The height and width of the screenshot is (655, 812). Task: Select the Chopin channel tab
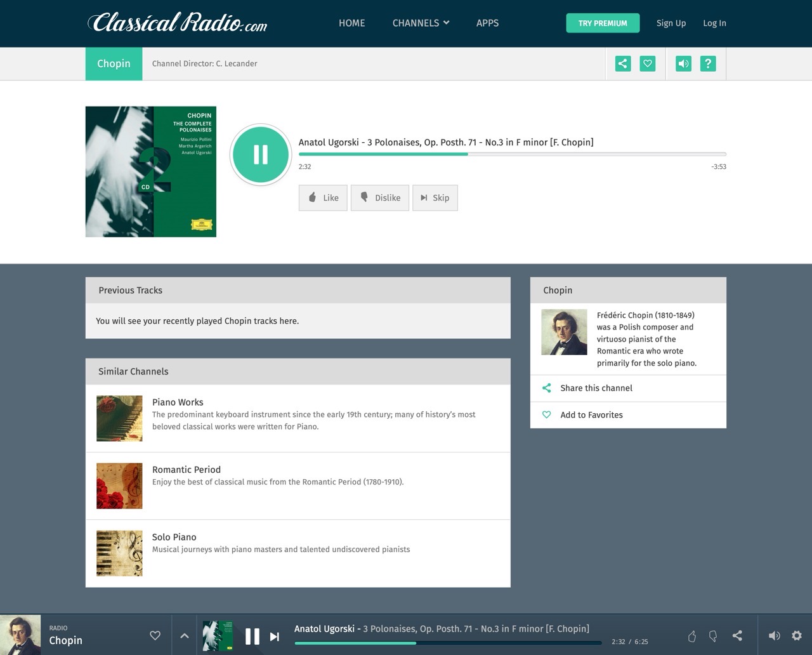click(x=114, y=63)
